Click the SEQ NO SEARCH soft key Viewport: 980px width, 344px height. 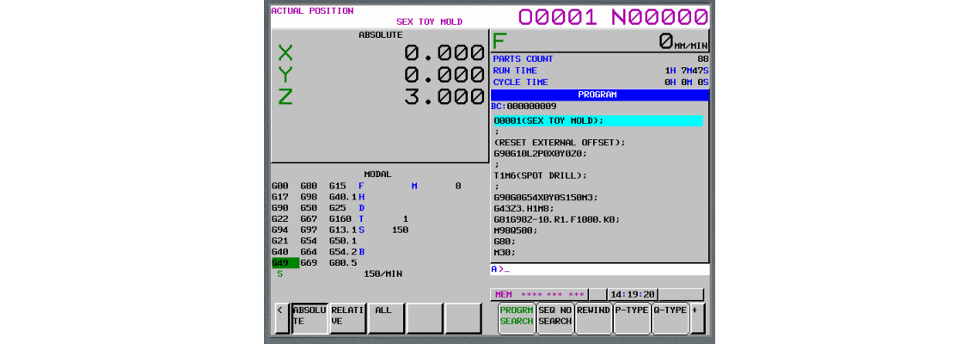coord(555,318)
